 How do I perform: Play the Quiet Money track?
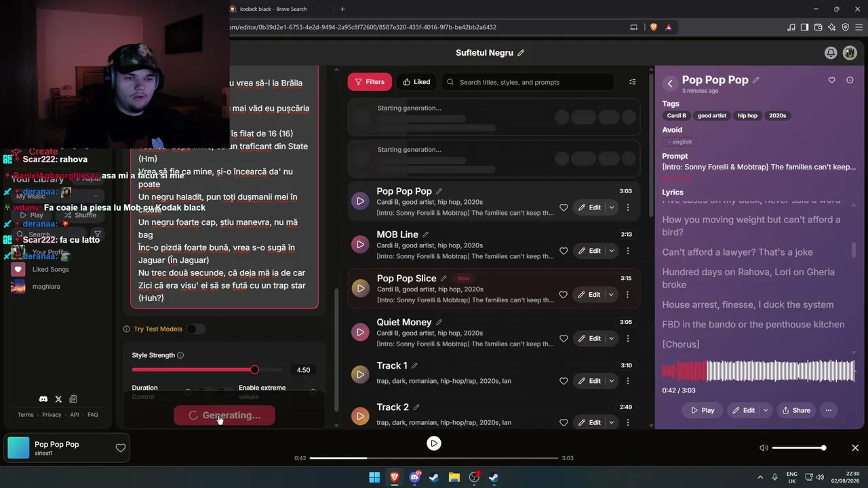point(360,332)
